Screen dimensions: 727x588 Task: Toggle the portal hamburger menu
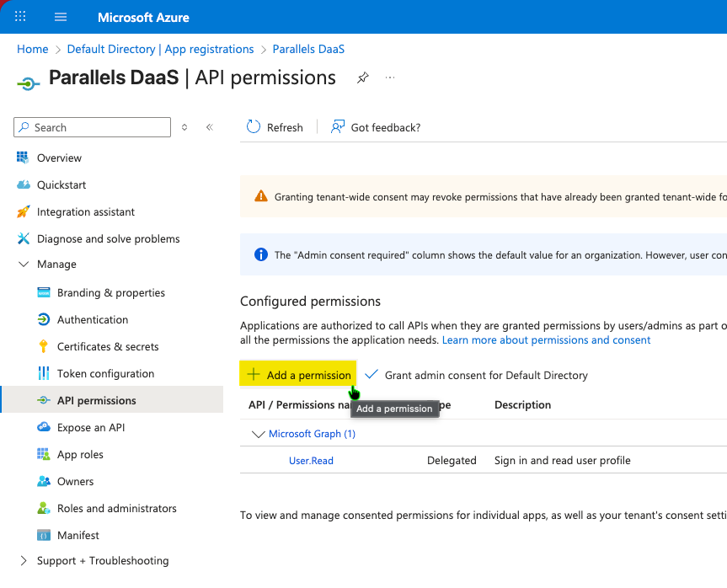click(61, 17)
